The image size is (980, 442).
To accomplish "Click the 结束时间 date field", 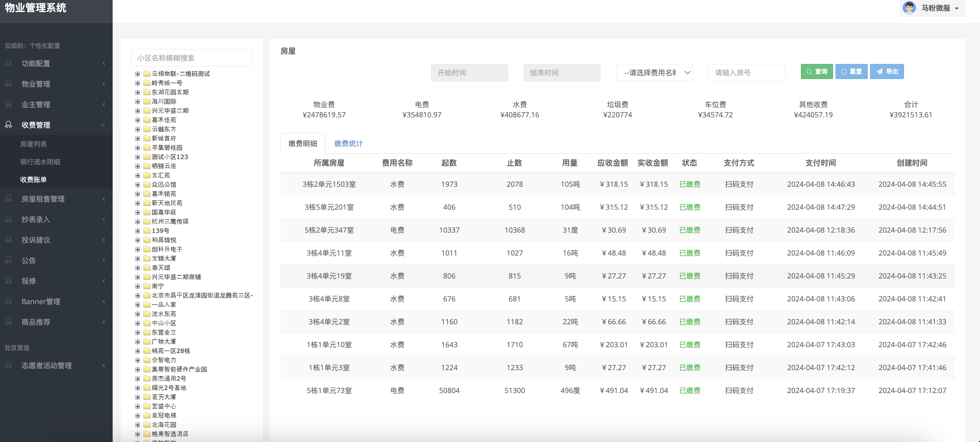I will [562, 73].
